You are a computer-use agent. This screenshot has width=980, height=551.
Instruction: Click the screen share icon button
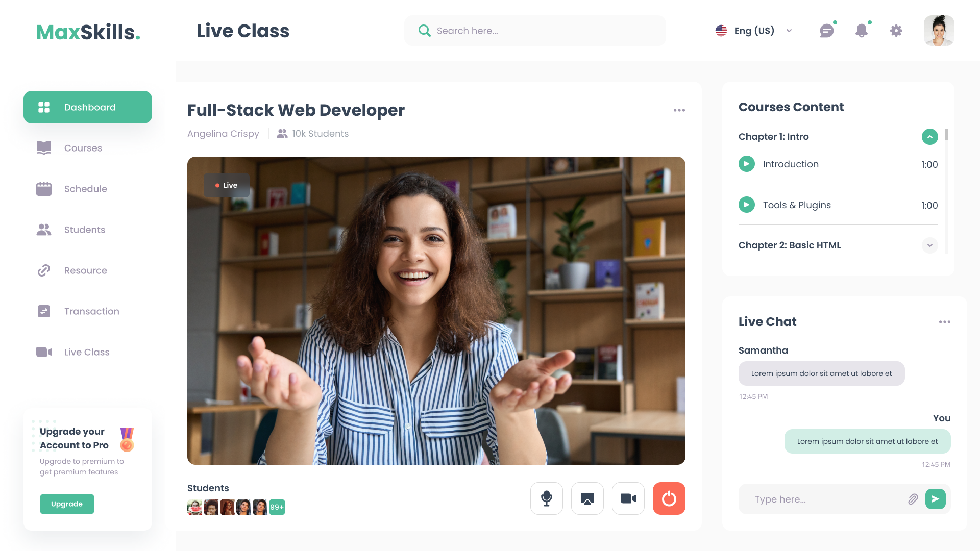[587, 498]
